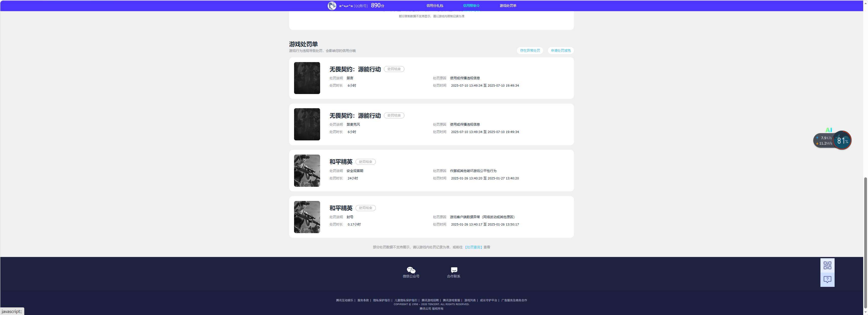868x315 pixels.
Task: Click the 无畏契约 title in the 禁麦克风 card
Action: click(355, 116)
